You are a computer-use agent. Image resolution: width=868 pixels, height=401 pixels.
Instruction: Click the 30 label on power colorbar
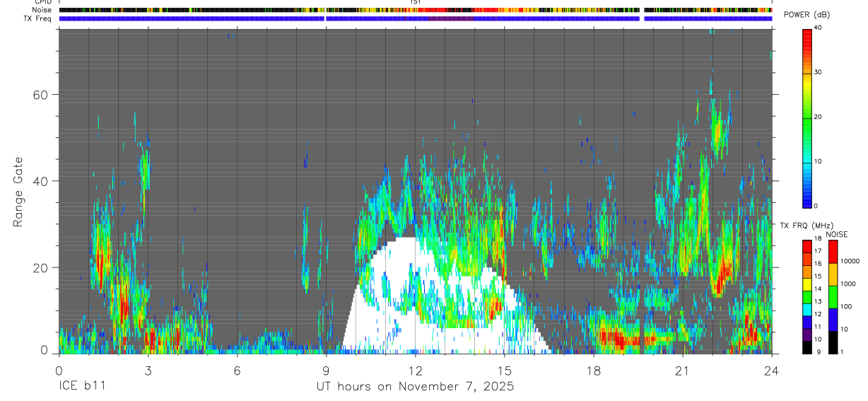pyautogui.click(x=818, y=72)
